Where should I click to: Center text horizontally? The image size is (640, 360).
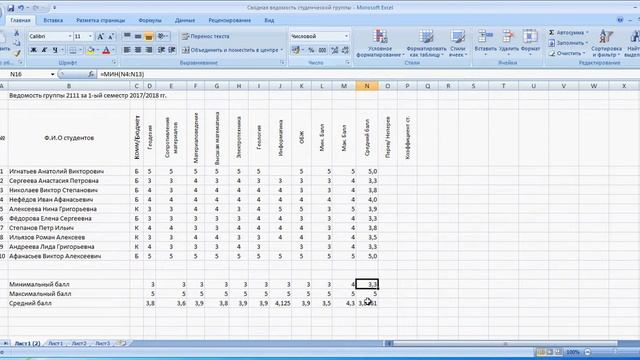click(138, 50)
